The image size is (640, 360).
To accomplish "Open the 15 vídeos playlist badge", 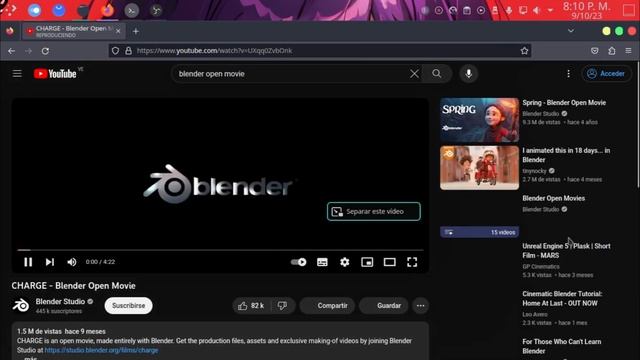I will (479, 232).
